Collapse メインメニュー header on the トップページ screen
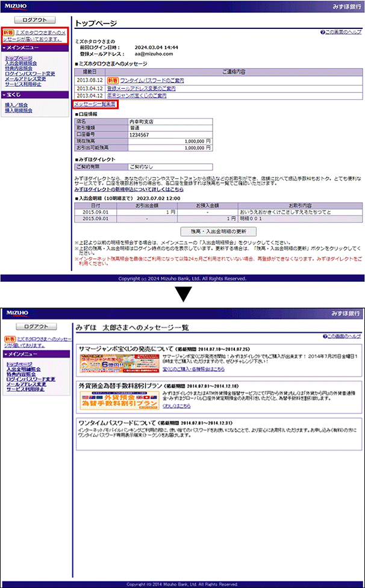365x588 pixels. [x=35, y=48]
